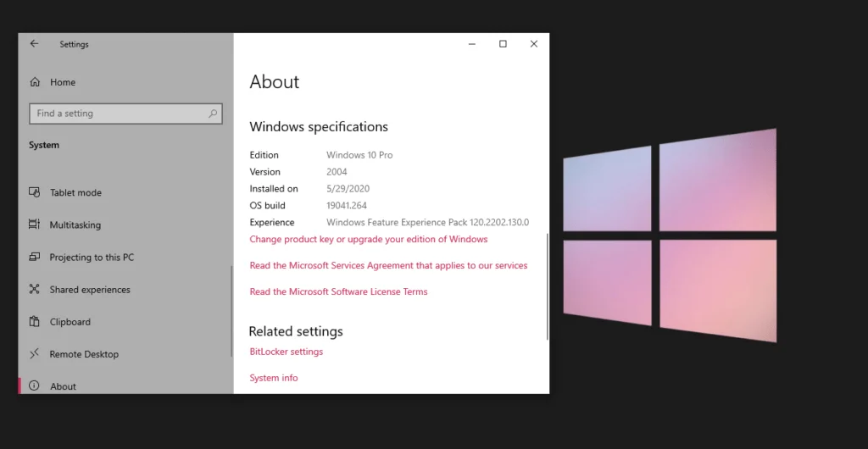Click the search magnifier icon
The height and width of the screenshot is (449, 868).
tap(213, 114)
